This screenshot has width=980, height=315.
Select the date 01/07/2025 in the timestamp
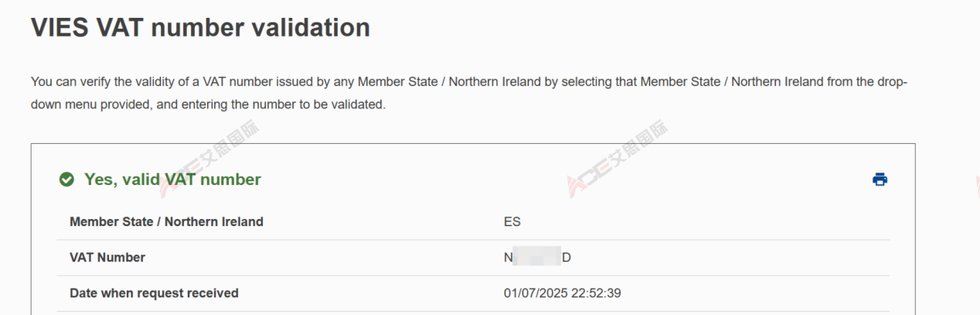(x=537, y=293)
